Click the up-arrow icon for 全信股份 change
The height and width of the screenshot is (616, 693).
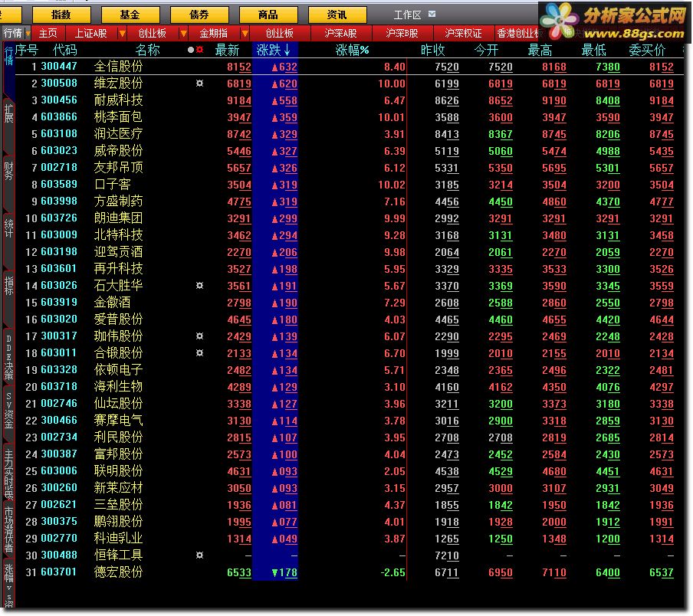275,67
